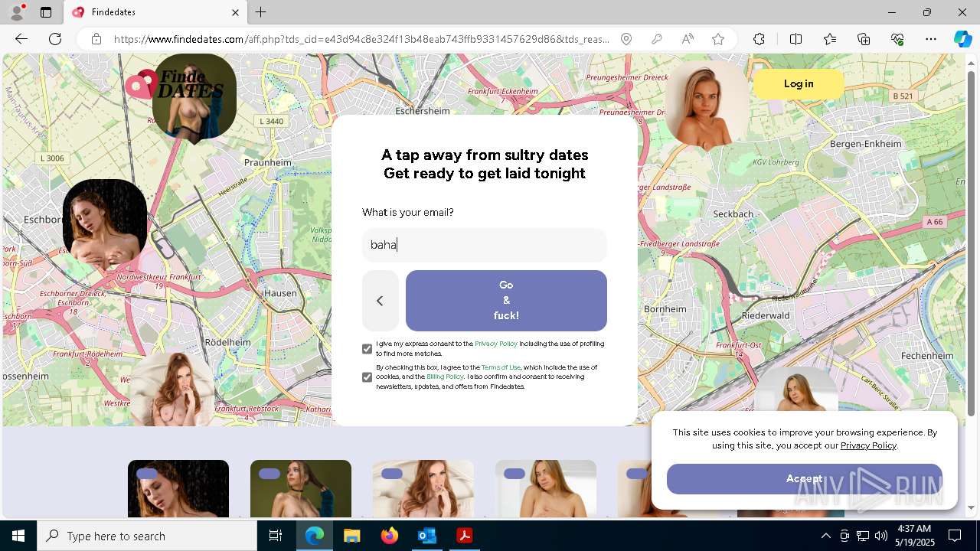
Task: Open Firefox from taskbar
Action: [x=389, y=536]
